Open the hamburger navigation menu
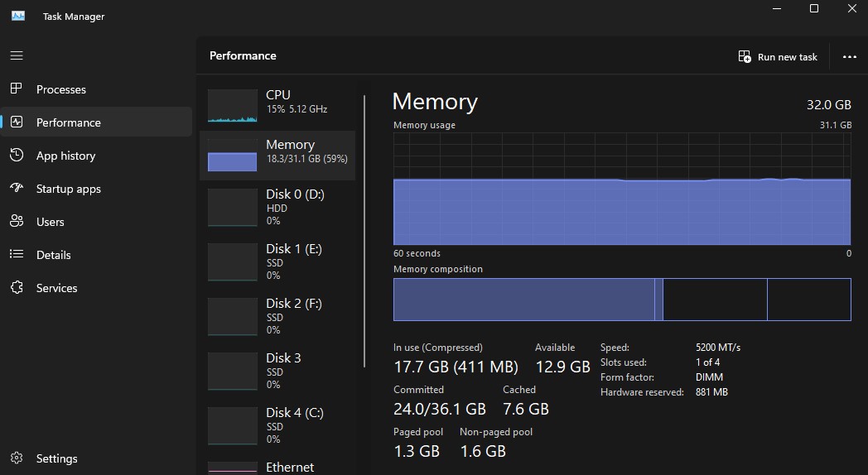The width and height of the screenshot is (868, 475). [x=17, y=55]
